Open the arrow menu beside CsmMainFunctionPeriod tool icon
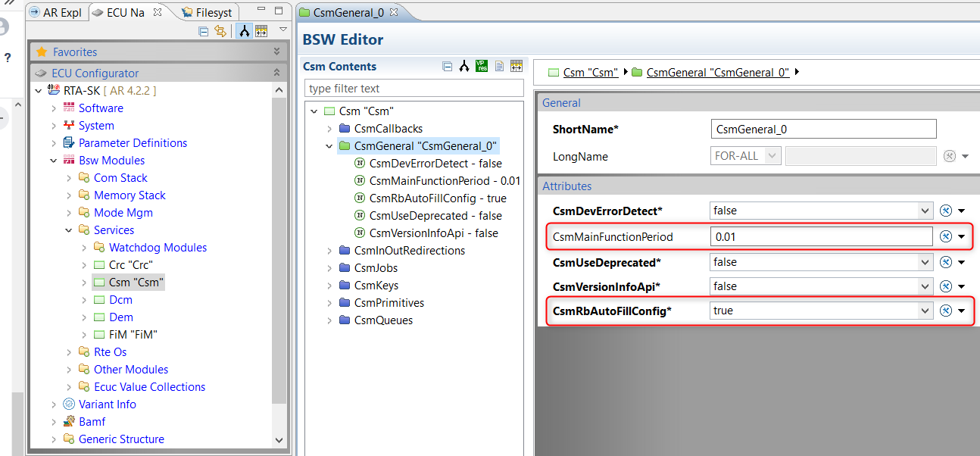Image resolution: width=980 pixels, height=456 pixels. coord(962,237)
